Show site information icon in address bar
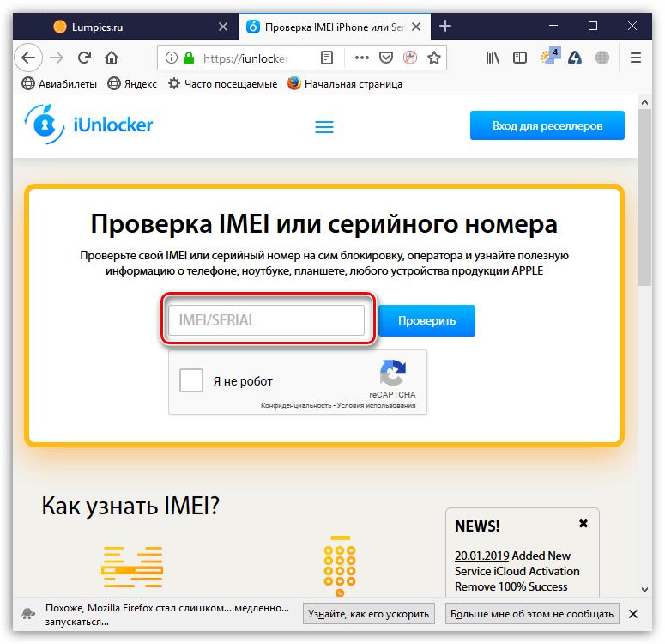The width and height of the screenshot is (665, 644). point(172,58)
